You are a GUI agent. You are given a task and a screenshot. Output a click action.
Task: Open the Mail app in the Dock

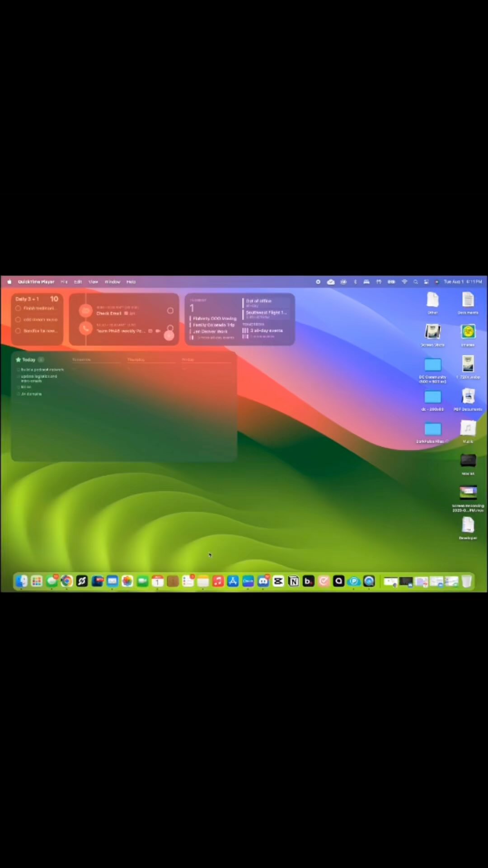click(x=112, y=581)
